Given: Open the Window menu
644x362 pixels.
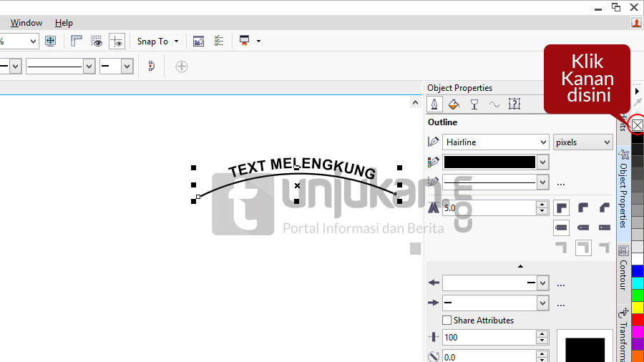Looking at the screenshot, I should point(26,23).
